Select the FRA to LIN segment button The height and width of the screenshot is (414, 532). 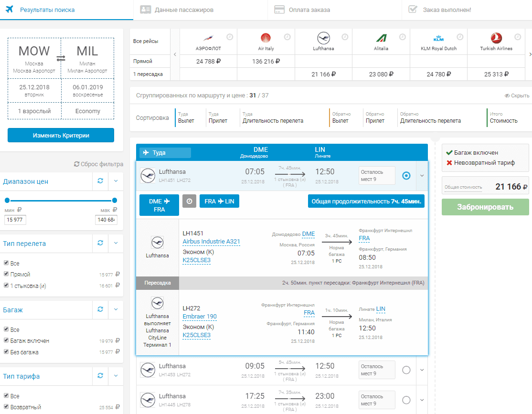[x=219, y=201]
